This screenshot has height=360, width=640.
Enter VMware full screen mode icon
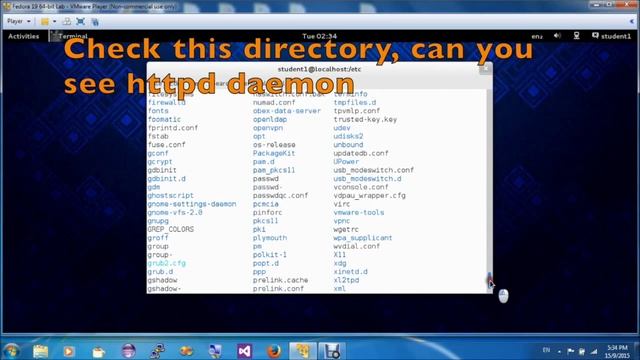coord(80,21)
